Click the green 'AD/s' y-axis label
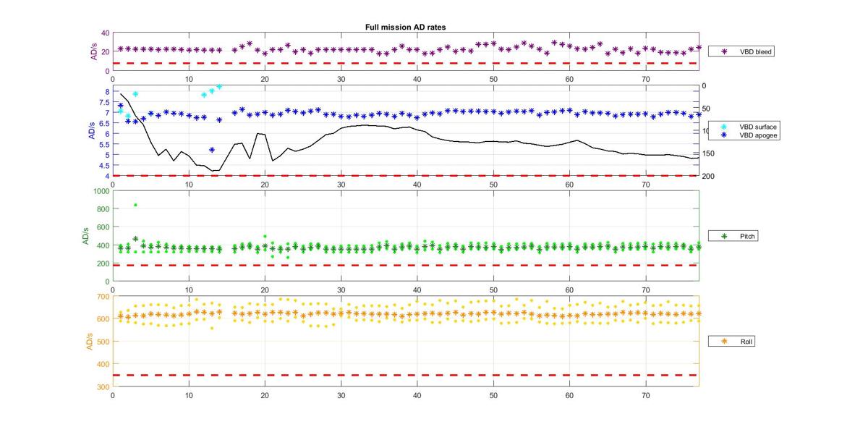868x435 pixels. coord(85,236)
